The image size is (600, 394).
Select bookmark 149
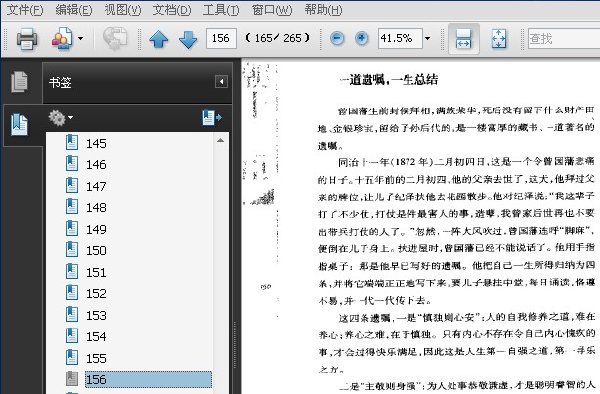tap(96, 229)
